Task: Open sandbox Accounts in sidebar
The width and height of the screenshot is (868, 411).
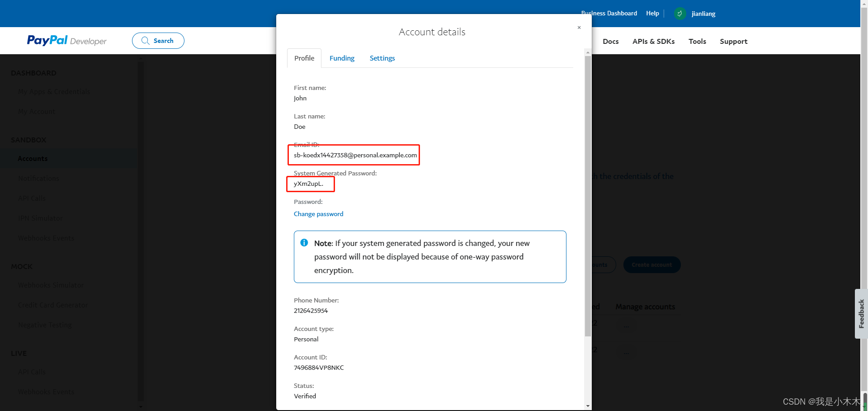Action: tap(33, 159)
